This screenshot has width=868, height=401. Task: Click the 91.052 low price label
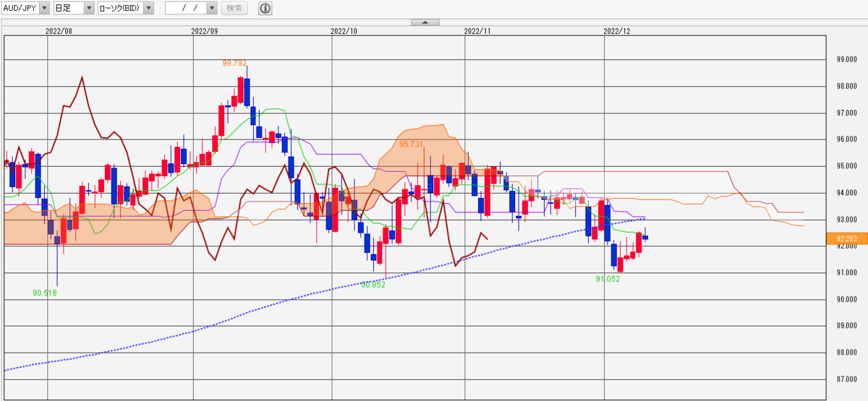tap(608, 278)
